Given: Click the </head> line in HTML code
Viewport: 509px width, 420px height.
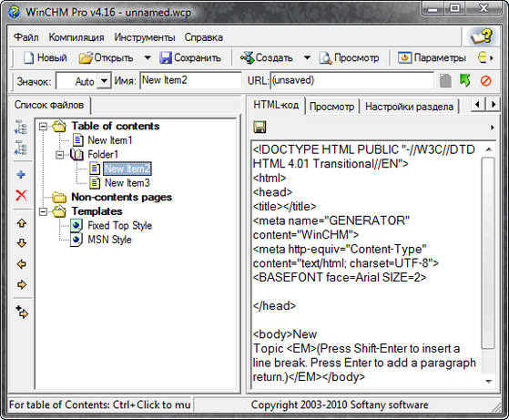Looking at the screenshot, I should click(x=275, y=306).
